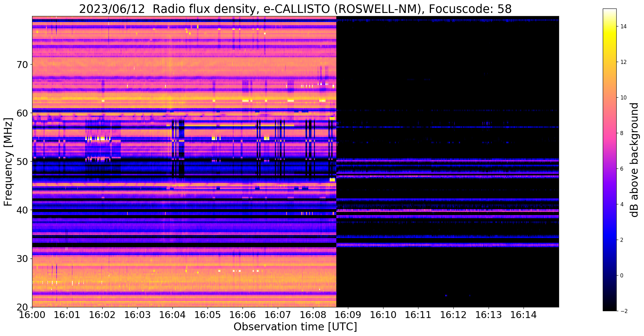The height and width of the screenshot is (336, 644).
Task: Click the 'Frequency [MHz]' axis label
Action: 8,162
